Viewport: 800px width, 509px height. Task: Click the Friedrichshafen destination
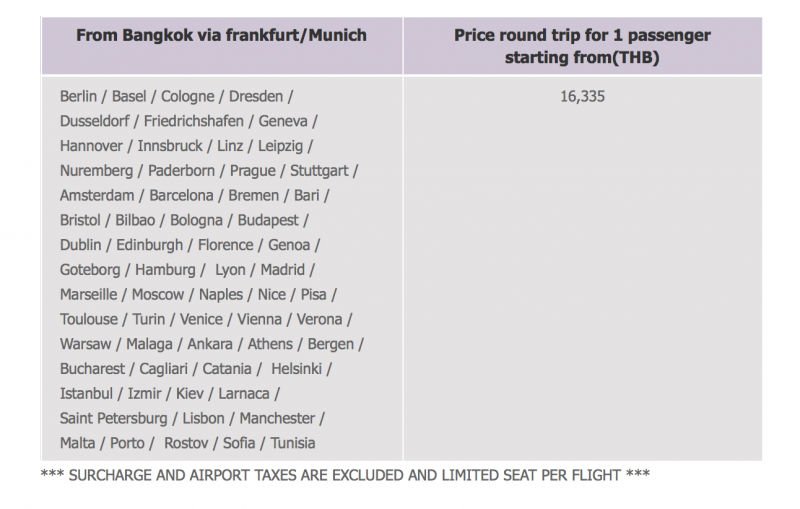193,121
